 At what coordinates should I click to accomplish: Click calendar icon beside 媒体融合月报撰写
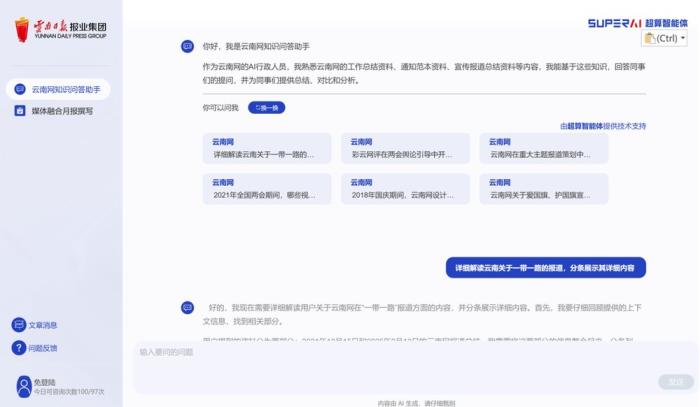coord(20,111)
